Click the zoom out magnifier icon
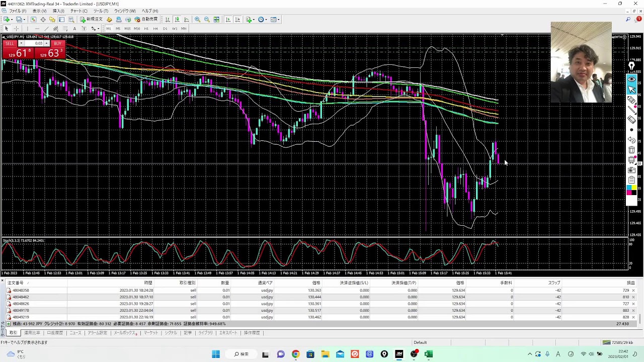Image resolution: width=644 pixels, height=362 pixels. tap(207, 20)
